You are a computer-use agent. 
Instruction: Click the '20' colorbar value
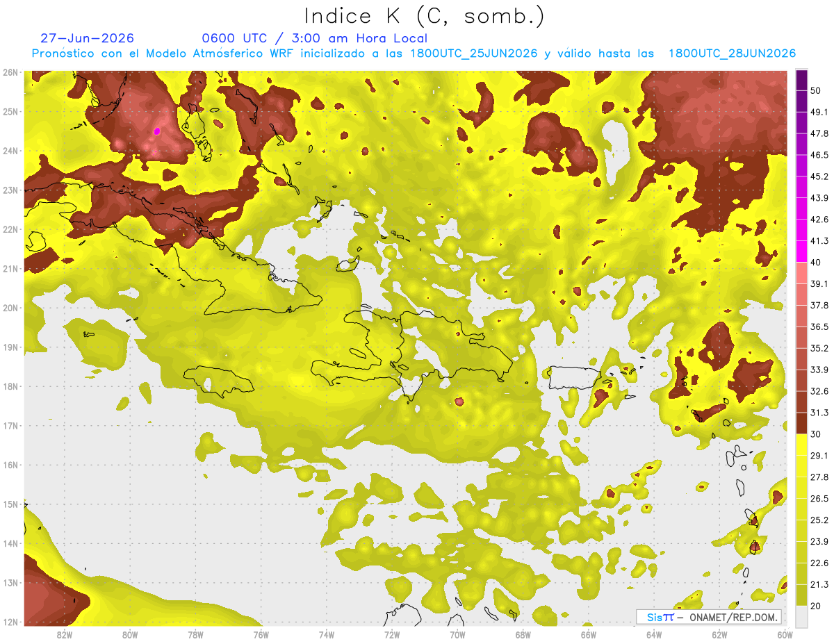(816, 606)
